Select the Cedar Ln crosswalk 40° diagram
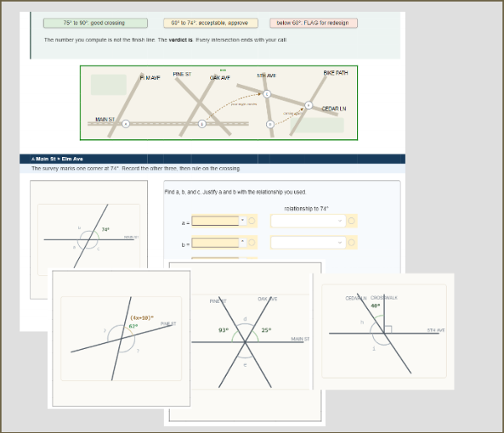 click(x=384, y=331)
